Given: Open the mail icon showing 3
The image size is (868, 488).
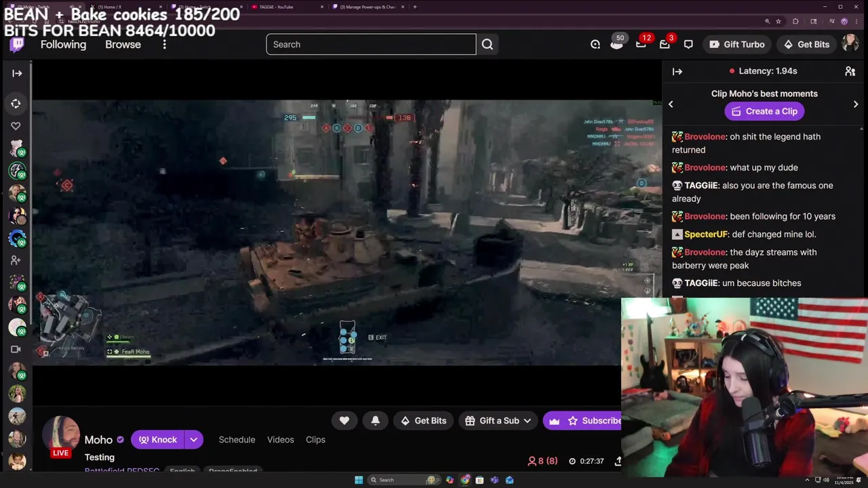Looking at the screenshot, I should (x=665, y=44).
